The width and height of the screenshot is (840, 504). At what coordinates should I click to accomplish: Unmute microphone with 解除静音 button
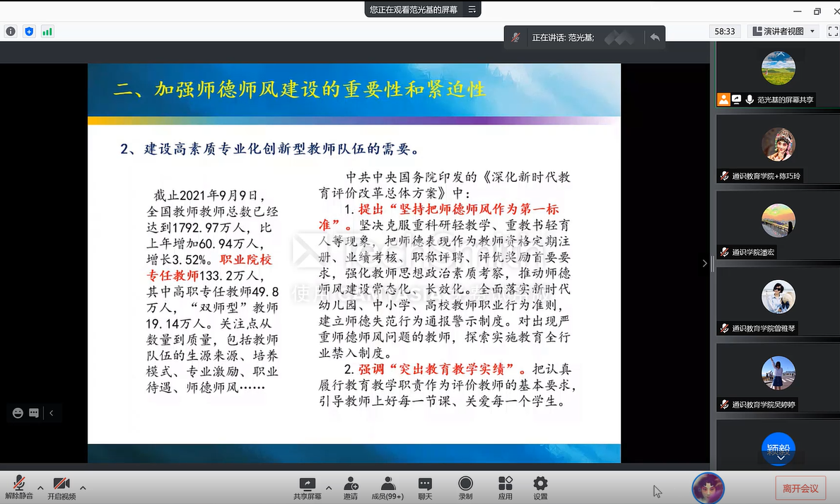click(x=19, y=487)
